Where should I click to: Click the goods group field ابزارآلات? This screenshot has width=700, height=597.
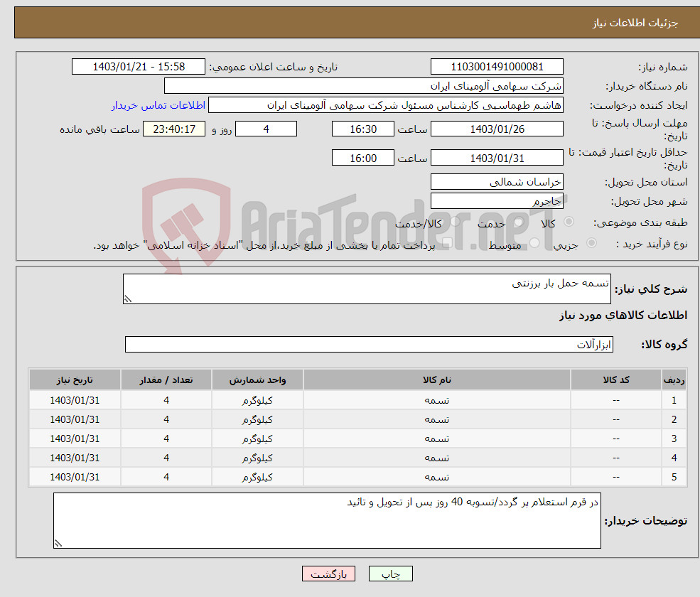click(370, 344)
